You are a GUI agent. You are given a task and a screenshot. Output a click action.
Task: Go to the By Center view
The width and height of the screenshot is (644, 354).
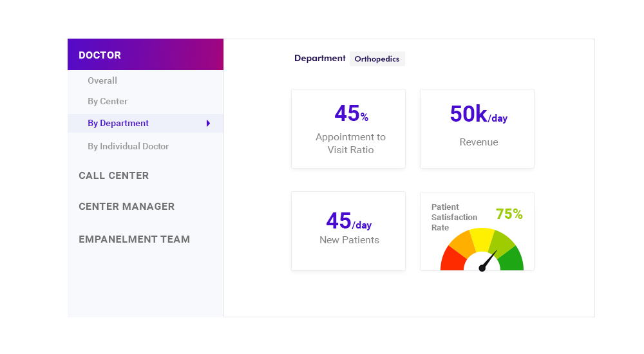[x=108, y=101]
